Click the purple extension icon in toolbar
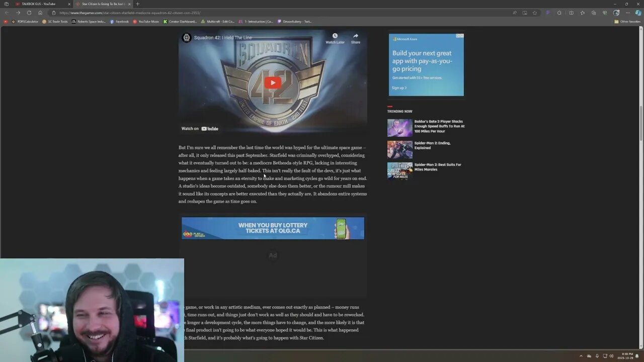 pos(548,13)
